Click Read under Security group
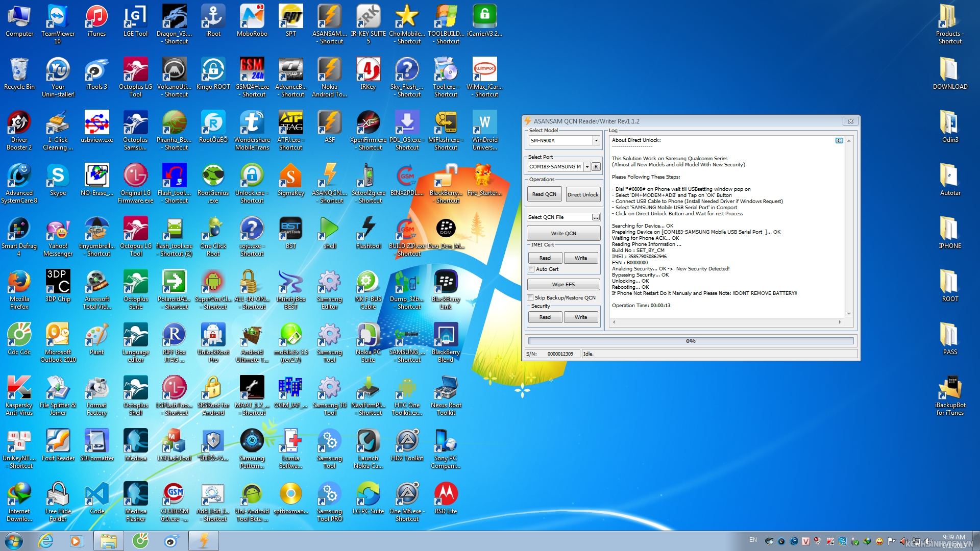The image size is (980, 551). [x=545, y=317]
